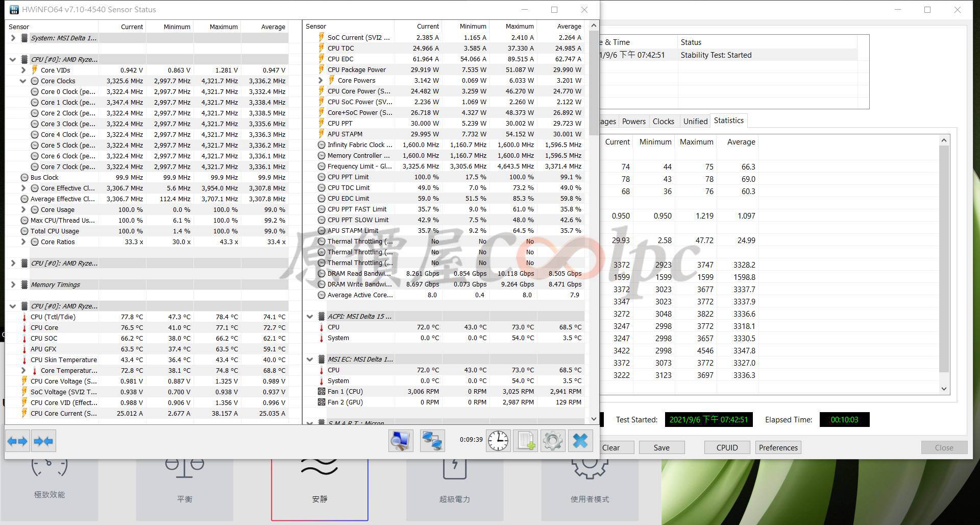Viewport: 980px width, 525px height.
Task: Select the 平衡 balanced mode
Action: coord(184,480)
